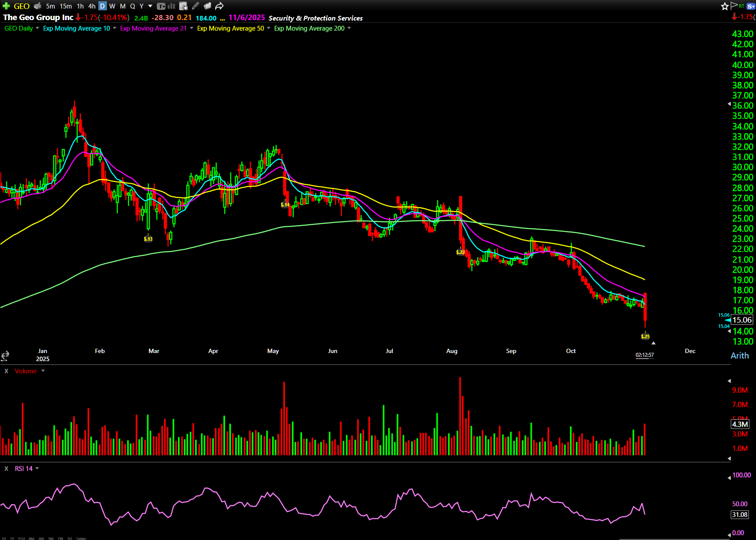Click the green plus add-indicator icon

click(x=6, y=6)
